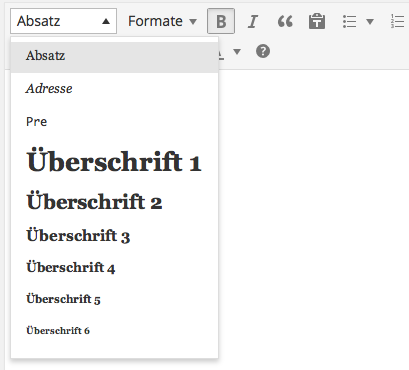Collapse the Absatz format dropdown
This screenshot has width=409, height=370.
tap(63, 21)
